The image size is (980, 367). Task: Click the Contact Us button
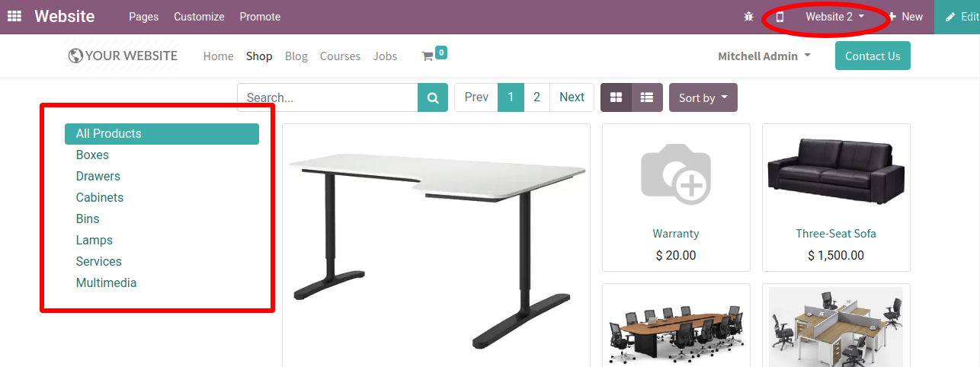[x=873, y=56]
